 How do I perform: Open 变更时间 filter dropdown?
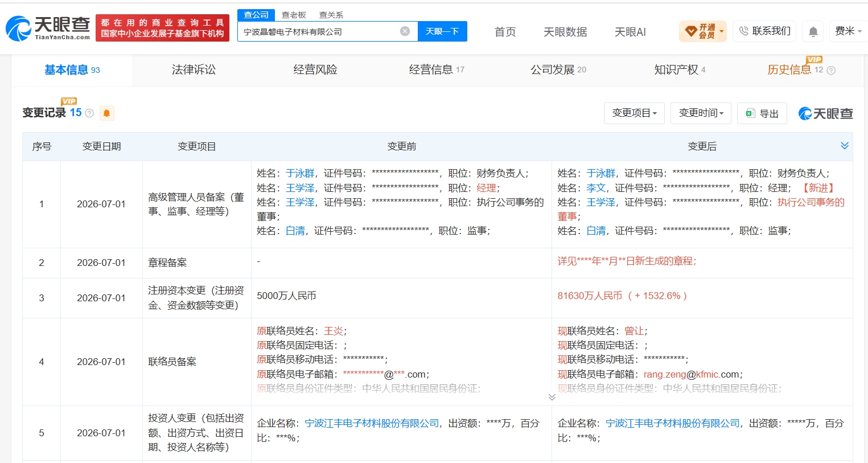pyautogui.click(x=701, y=113)
